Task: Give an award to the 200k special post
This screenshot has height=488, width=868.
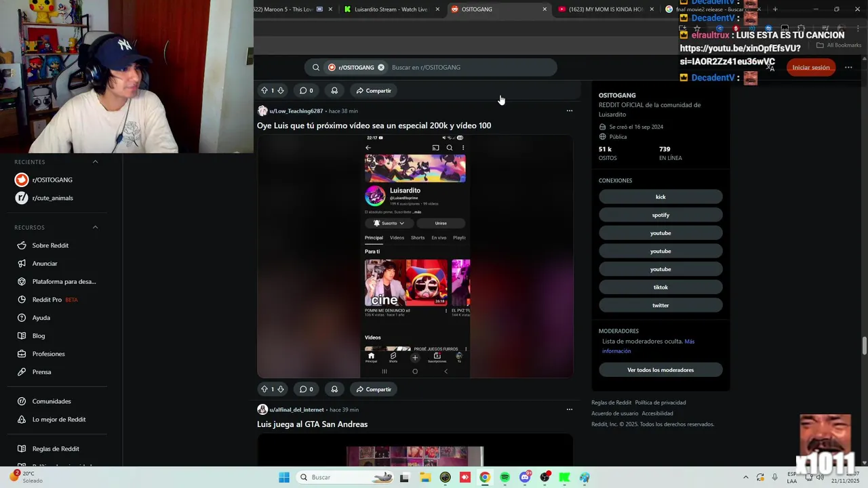Action: click(x=334, y=389)
